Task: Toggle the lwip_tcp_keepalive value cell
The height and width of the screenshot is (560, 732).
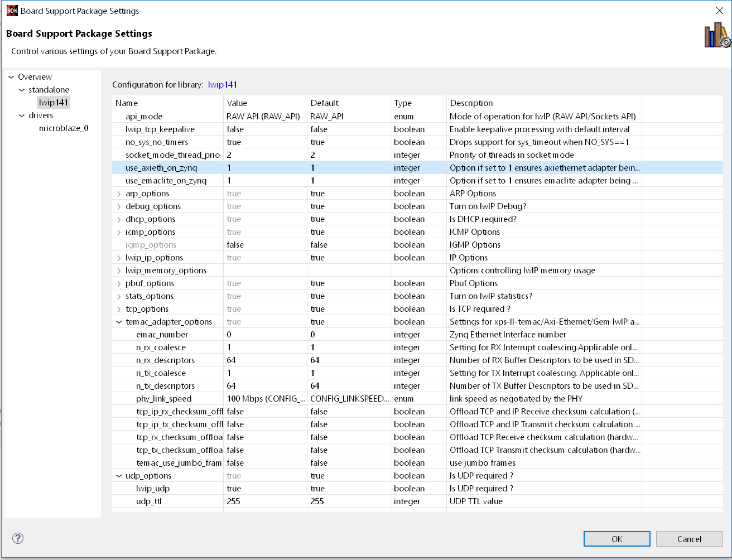Action: tap(265, 129)
